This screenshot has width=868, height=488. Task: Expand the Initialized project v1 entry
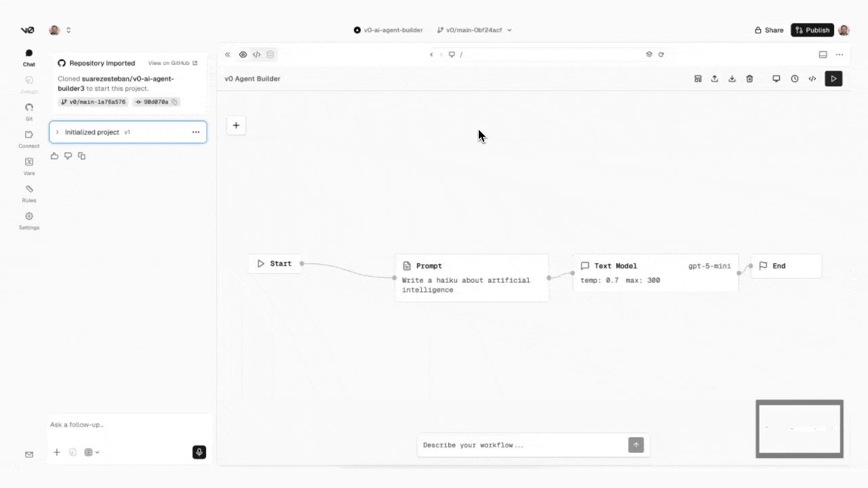[x=57, y=132]
